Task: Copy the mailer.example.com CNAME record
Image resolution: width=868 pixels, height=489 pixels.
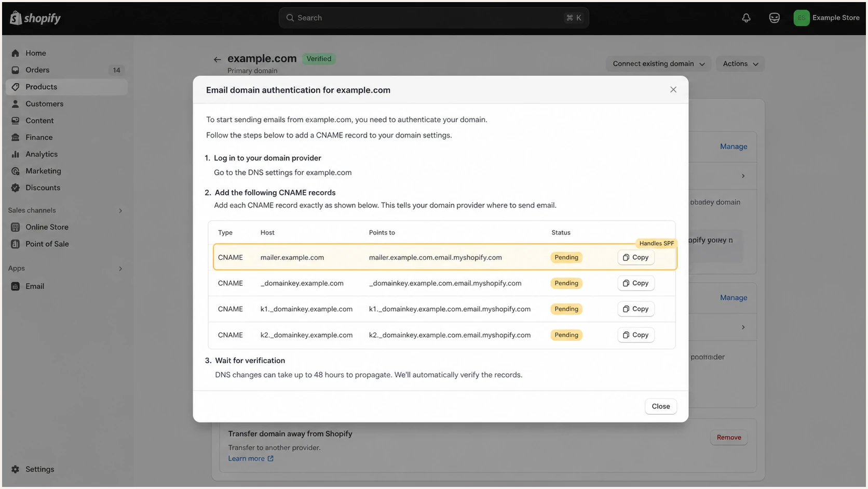Action: [635, 257]
